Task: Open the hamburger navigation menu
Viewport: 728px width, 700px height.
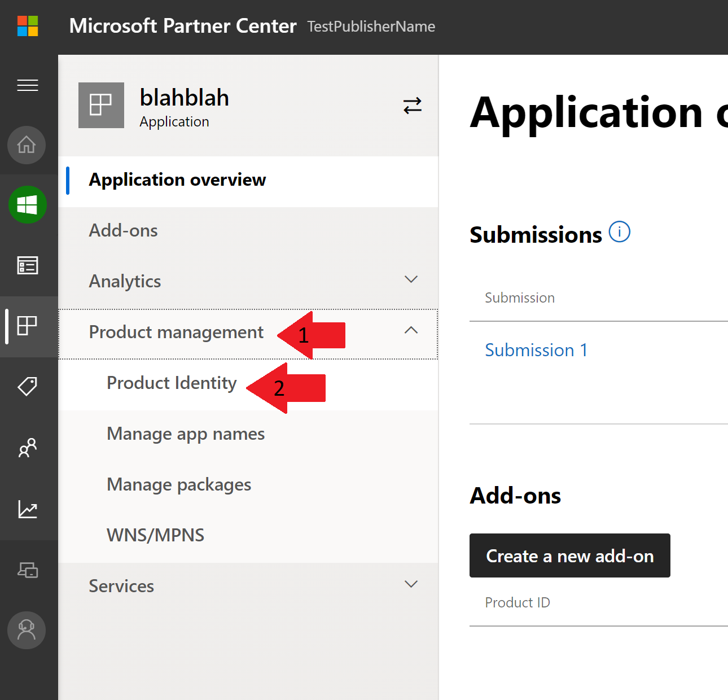Action: coord(28,85)
